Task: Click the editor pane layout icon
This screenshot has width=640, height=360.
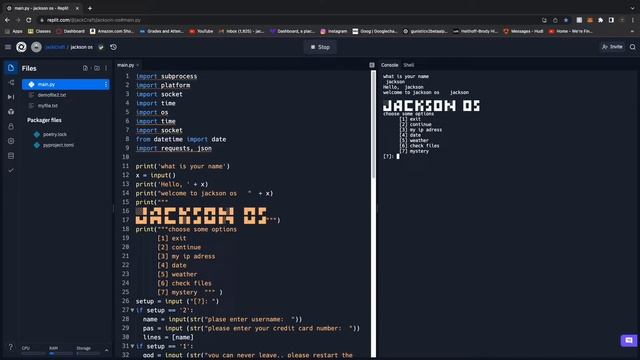Action: (372, 65)
